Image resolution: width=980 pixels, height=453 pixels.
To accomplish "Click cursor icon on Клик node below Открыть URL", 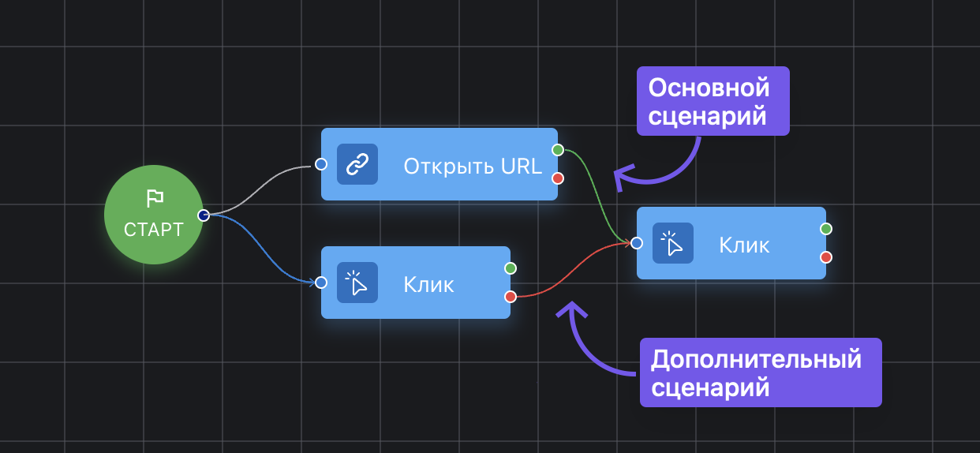I will click(357, 283).
